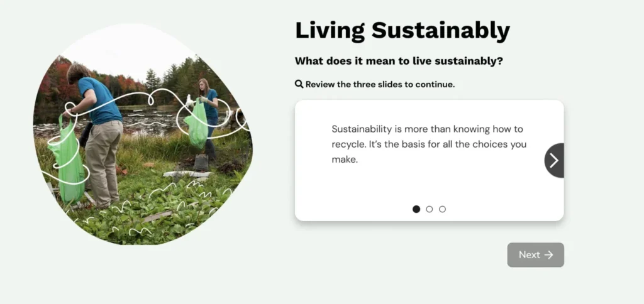644x304 pixels.
Task: Select the third slide indicator dot
Action: click(443, 209)
